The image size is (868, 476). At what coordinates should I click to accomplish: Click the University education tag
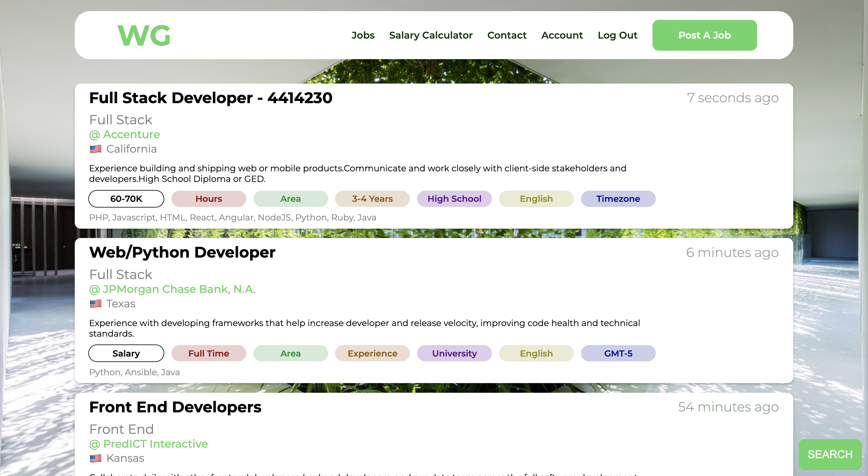(x=454, y=353)
